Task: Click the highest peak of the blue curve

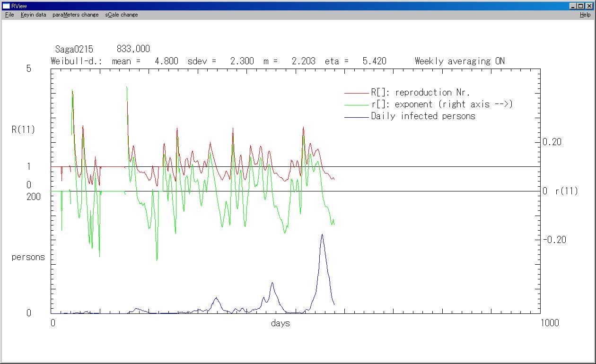Action: 322,234
